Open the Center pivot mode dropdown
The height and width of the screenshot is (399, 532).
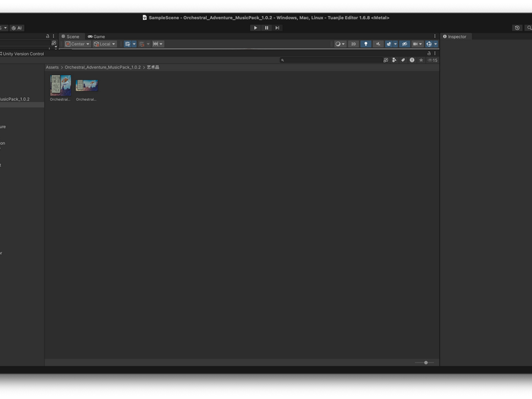coord(77,44)
